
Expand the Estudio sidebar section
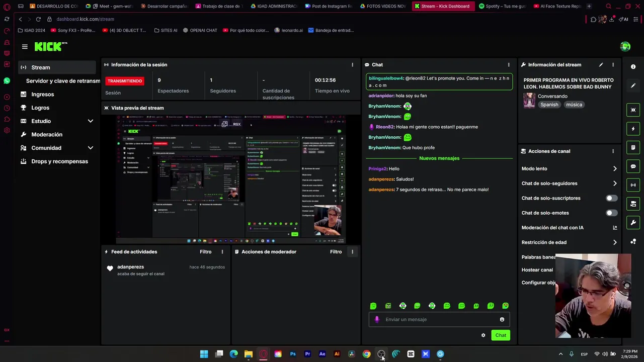91,121
